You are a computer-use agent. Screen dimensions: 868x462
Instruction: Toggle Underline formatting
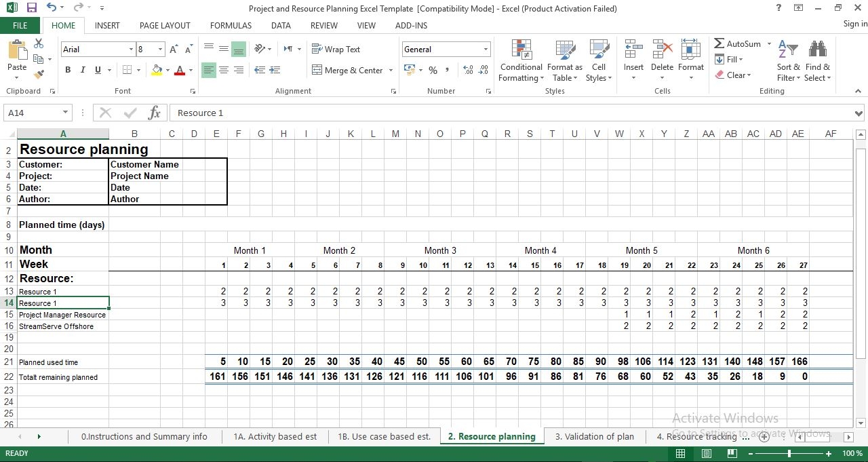pos(98,70)
